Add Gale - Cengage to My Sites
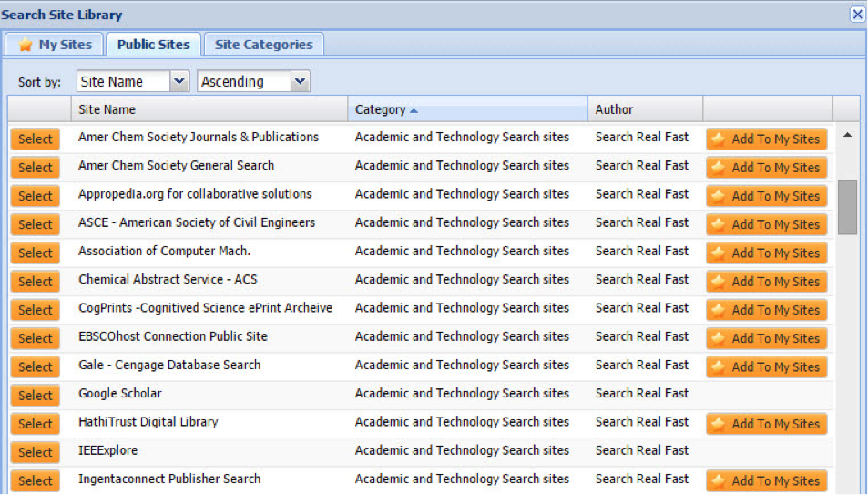This screenshot has width=868, height=495. tap(767, 366)
